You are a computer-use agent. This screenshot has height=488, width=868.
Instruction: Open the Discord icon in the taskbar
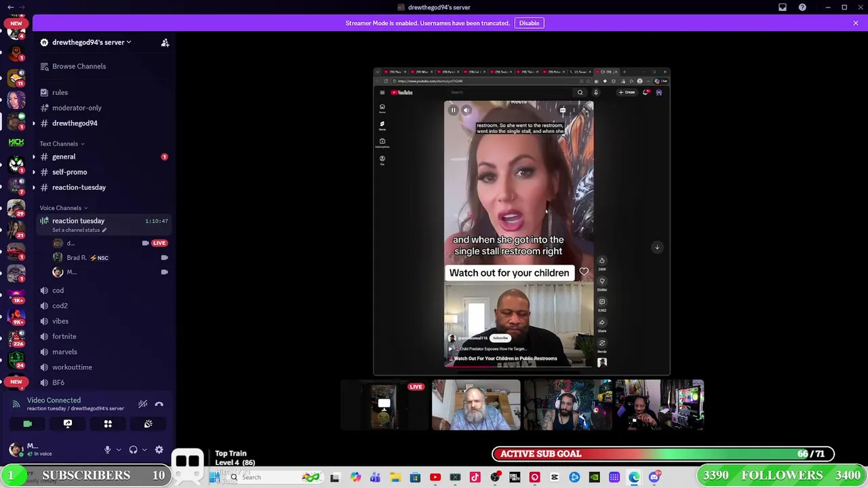[654, 477]
